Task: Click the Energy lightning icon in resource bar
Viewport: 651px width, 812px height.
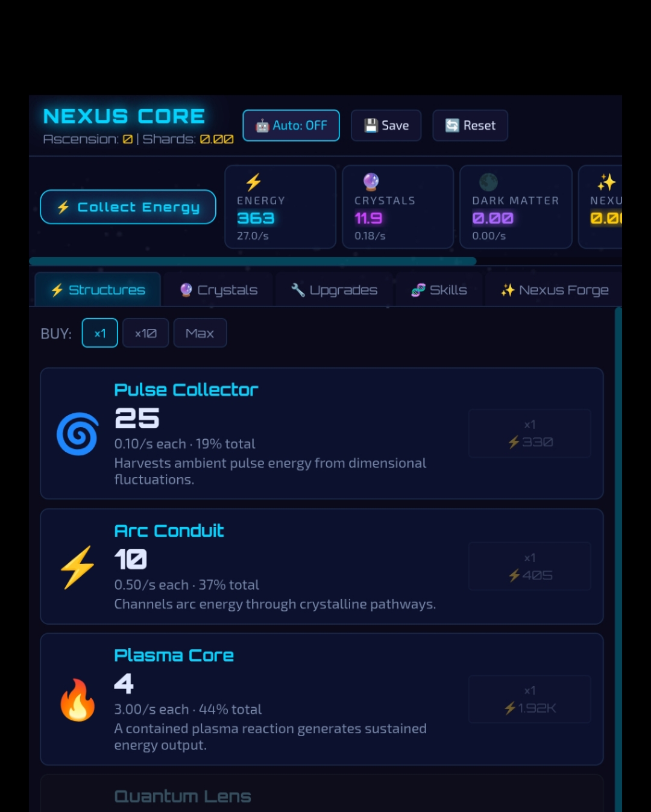Action: pos(253,182)
